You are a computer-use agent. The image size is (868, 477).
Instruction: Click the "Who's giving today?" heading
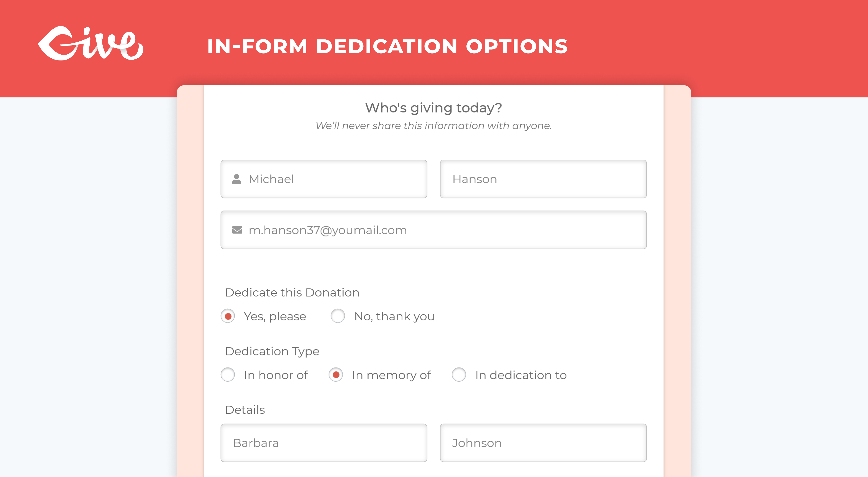click(x=434, y=108)
